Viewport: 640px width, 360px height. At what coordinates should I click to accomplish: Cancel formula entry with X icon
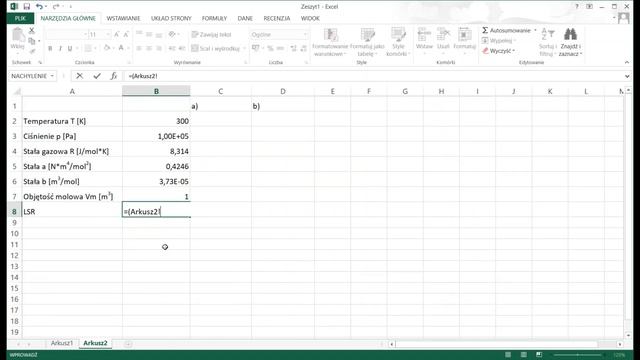point(80,76)
